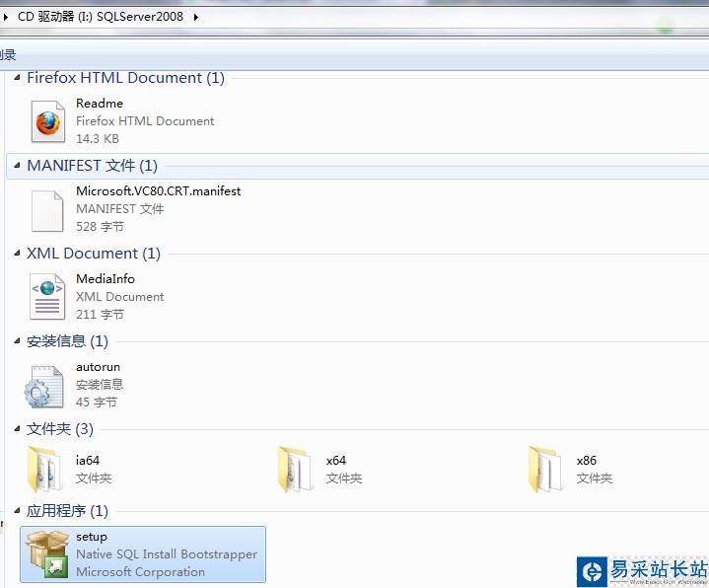Screen dimensions: 709x588
Task: Collapse the 安装信息 group
Action: (17, 340)
